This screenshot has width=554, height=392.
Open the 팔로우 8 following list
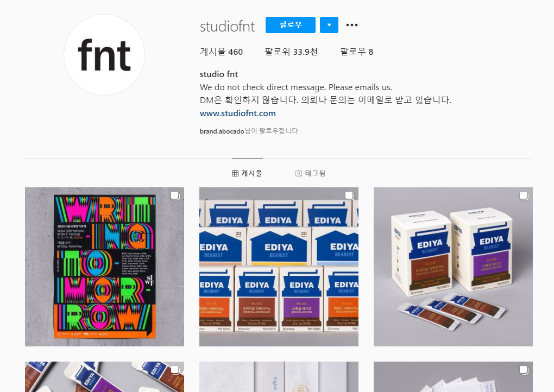356,52
